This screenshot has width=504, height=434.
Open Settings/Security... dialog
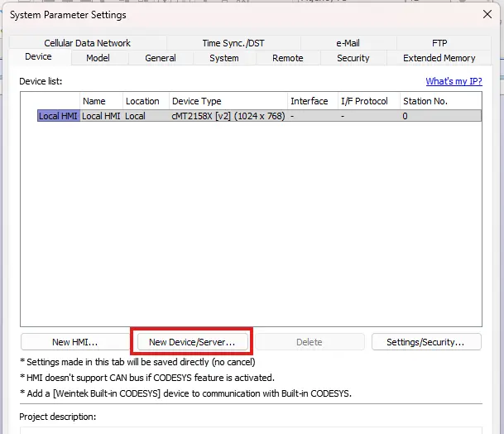pos(425,342)
